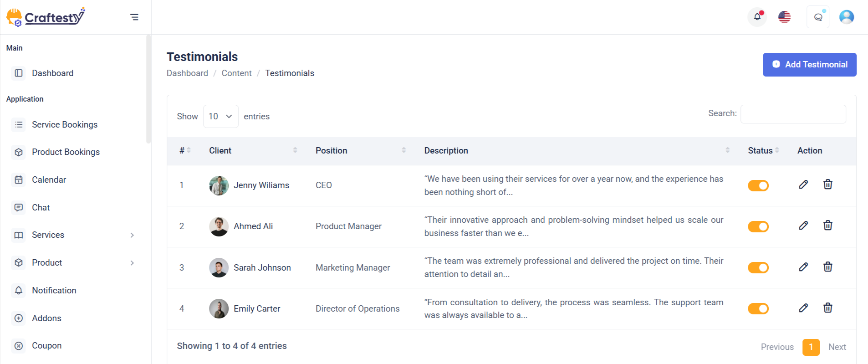Edit Jenny Wiliams testimonial

803,185
